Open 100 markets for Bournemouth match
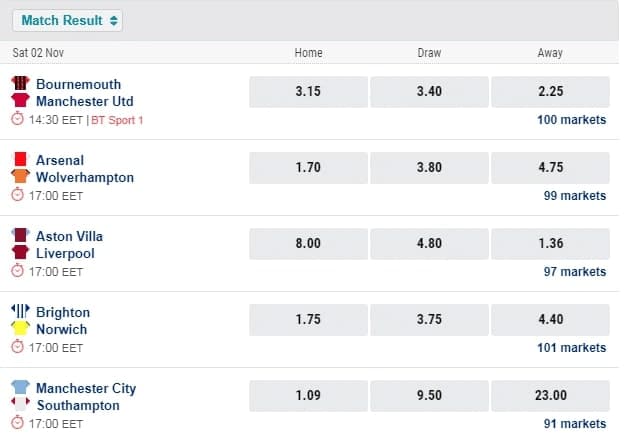This screenshot has width=630, height=442. click(x=571, y=120)
